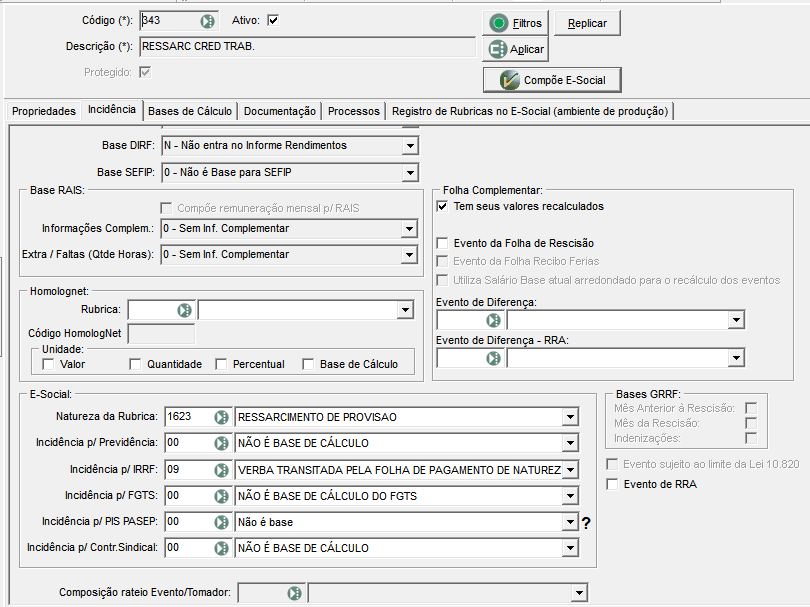Viewport: 810px width, 607px height.
Task: Expand the Incidência p/ FGTS dropdown arrow
Action: 570,496
